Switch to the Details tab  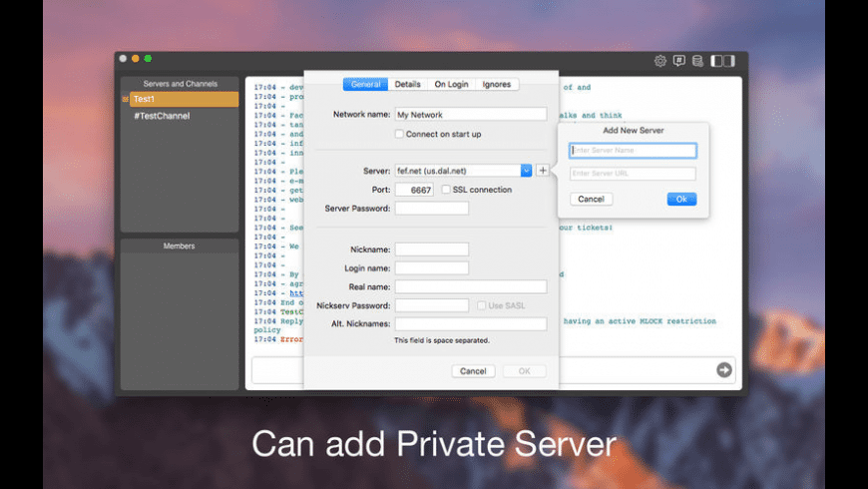pos(407,84)
